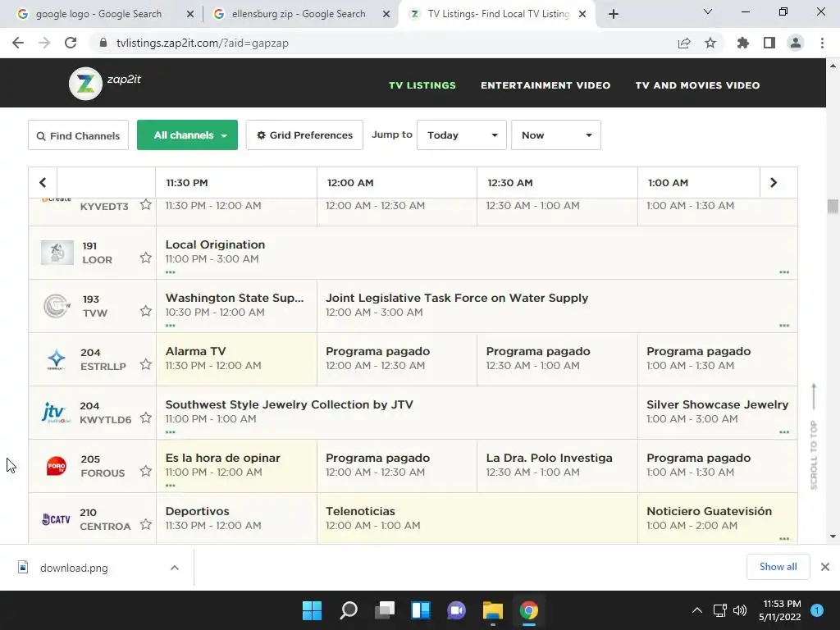Click the address bar URL
This screenshot has height=630, width=840.
tap(203, 43)
